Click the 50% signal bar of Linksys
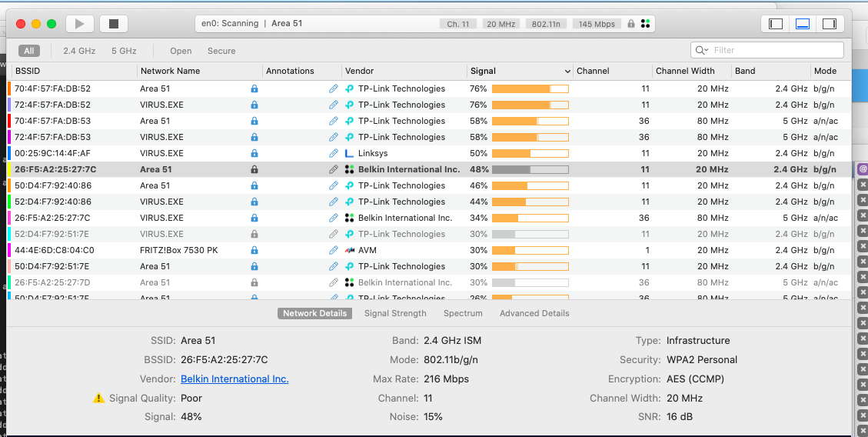The width and height of the screenshot is (868, 437). click(530, 153)
